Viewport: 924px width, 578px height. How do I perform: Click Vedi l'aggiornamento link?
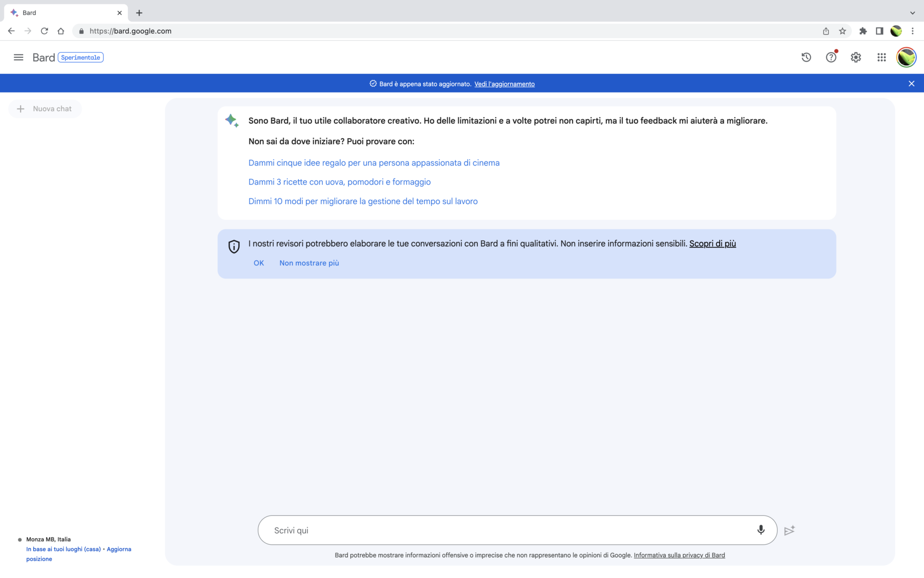pyautogui.click(x=504, y=84)
